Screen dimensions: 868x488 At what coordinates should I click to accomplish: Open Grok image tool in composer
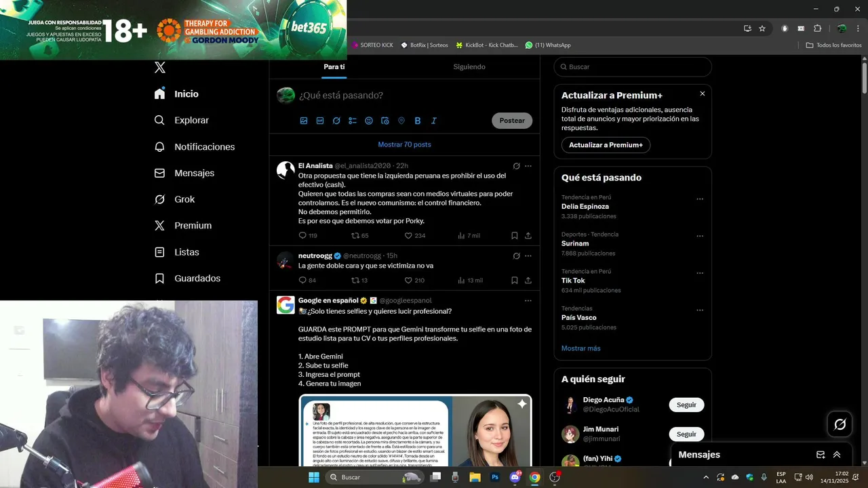pyautogui.click(x=336, y=121)
